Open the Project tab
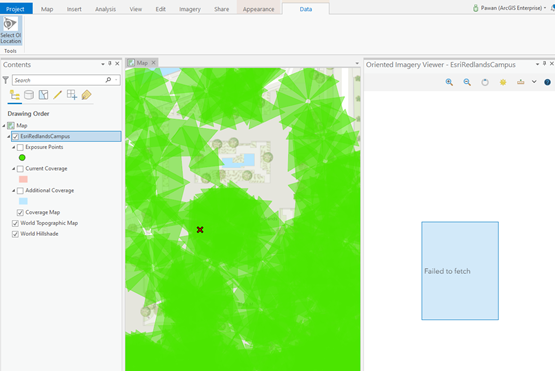The width and height of the screenshot is (555, 371). [16, 9]
